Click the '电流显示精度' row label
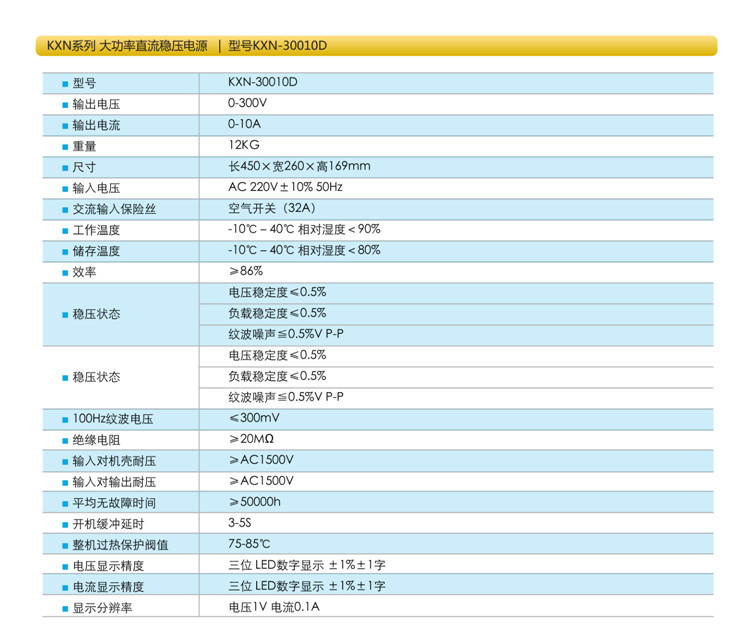 [x=108, y=587]
